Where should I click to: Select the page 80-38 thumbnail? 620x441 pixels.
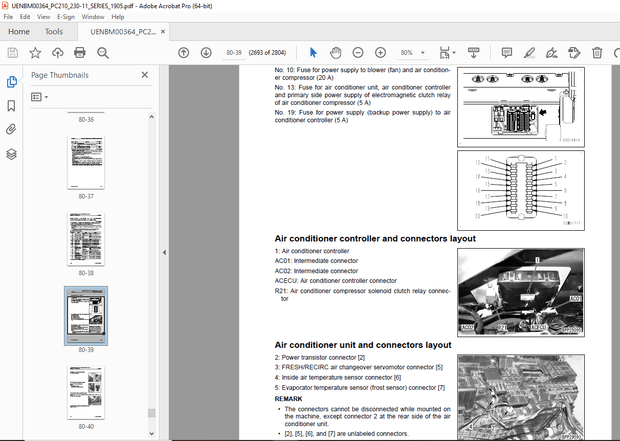click(x=86, y=239)
